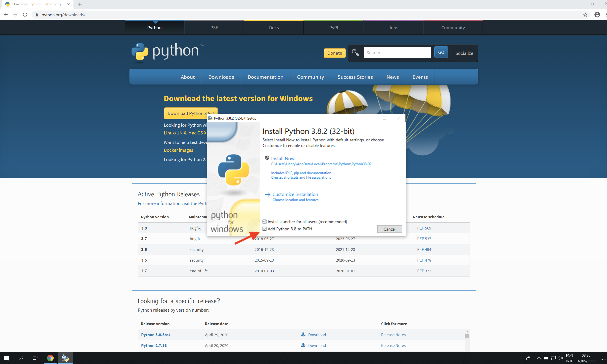The height and width of the screenshot is (364, 607).
Task: Open Release Notes for Python 2.7.18
Action: 393,345
